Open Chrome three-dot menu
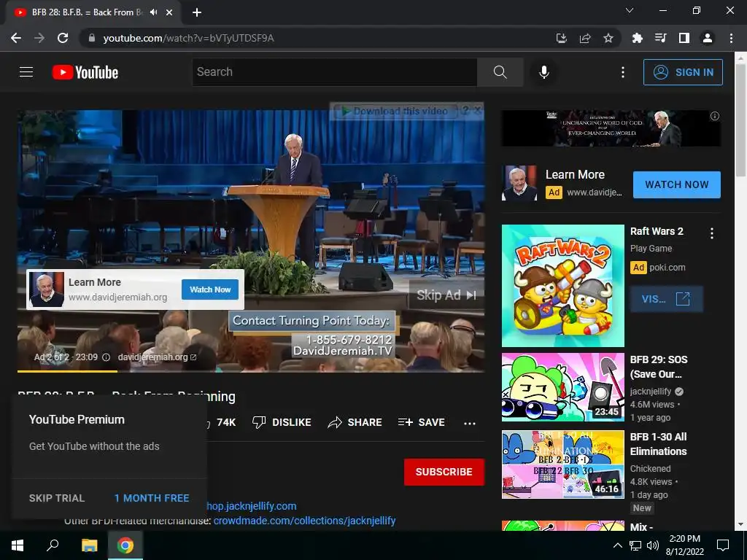 tap(731, 38)
